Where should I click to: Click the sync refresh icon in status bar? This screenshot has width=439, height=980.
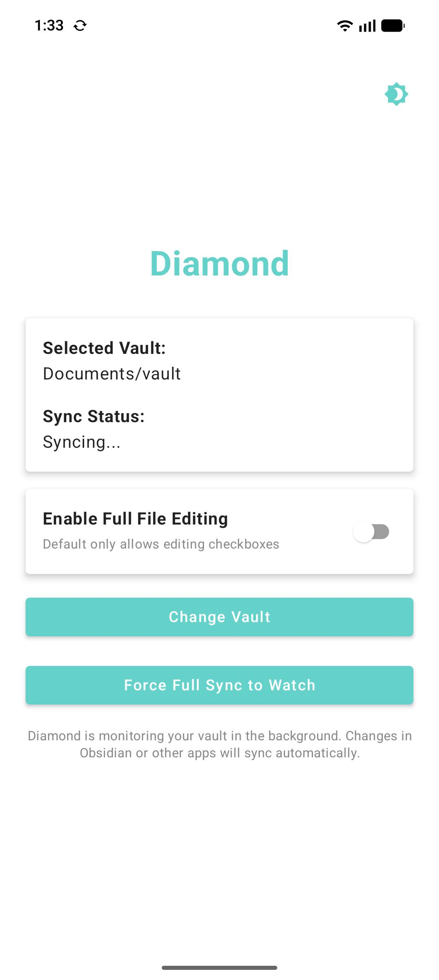(80, 25)
